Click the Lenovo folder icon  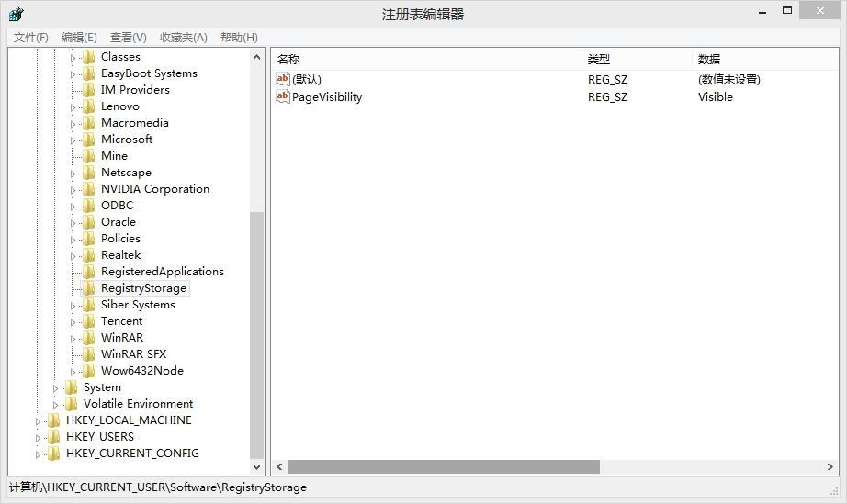(88, 106)
